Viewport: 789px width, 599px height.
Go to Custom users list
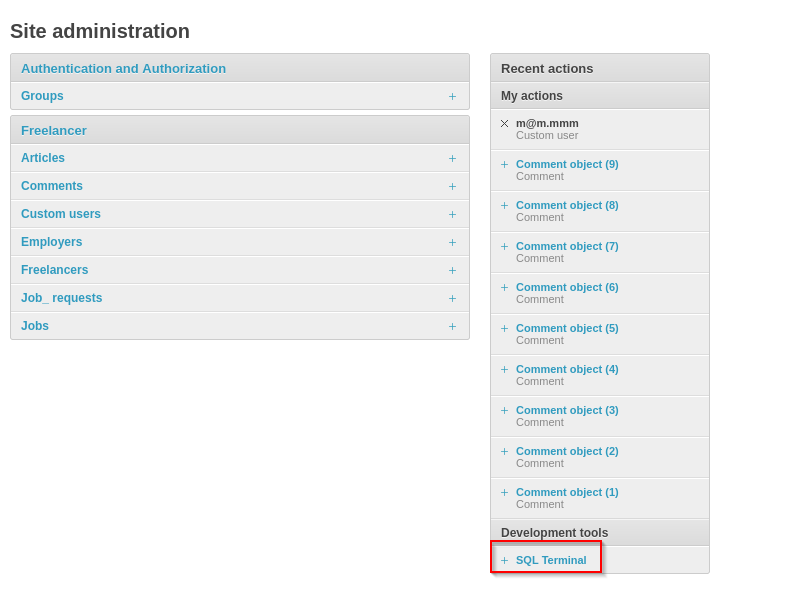pyautogui.click(x=61, y=214)
